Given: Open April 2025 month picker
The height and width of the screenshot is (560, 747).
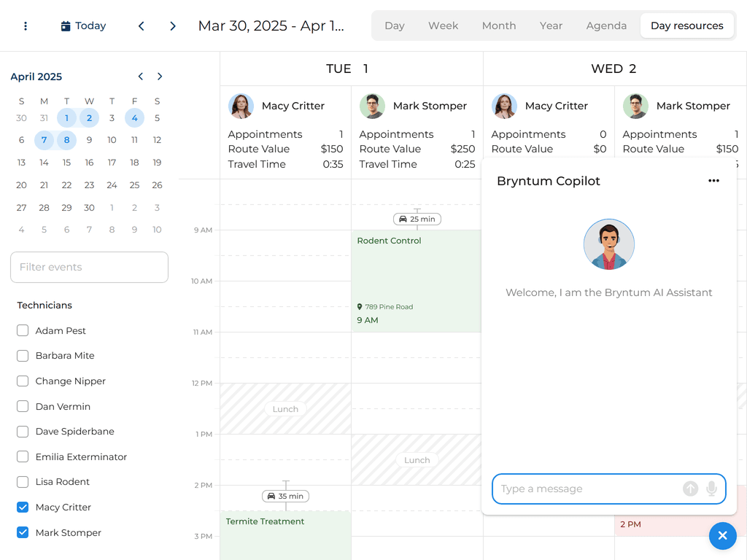Looking at the screenshot, I should (x=36, y=77).
